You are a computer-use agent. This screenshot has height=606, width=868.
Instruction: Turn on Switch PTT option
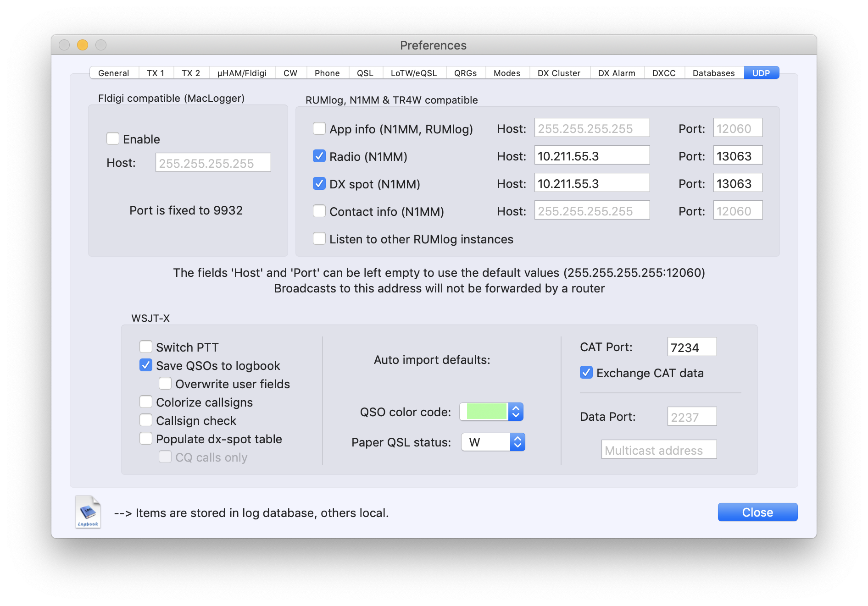point(146,347)
